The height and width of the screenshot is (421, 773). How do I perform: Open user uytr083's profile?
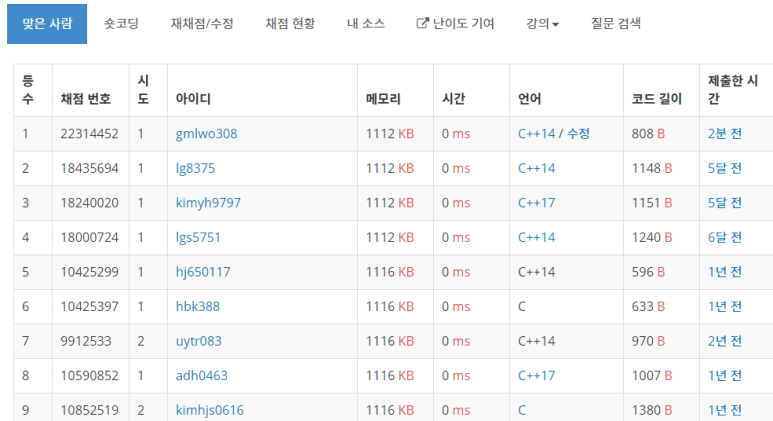tap(199, 341)
